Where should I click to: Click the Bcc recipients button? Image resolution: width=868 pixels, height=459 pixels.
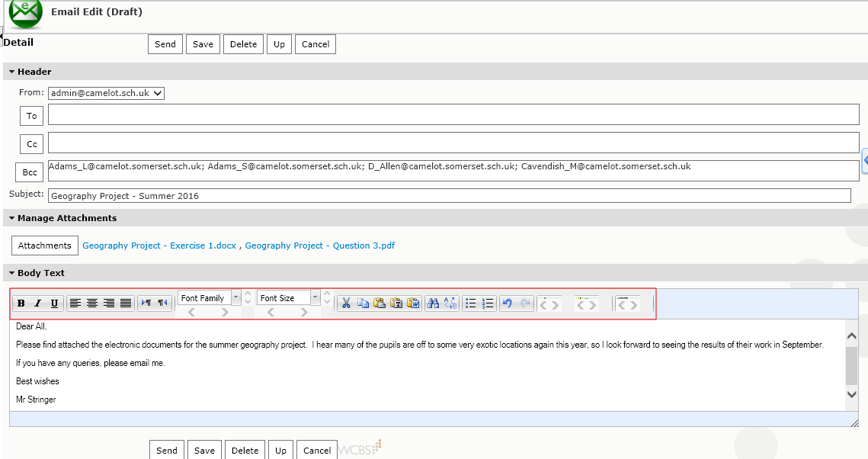point(30,172)
